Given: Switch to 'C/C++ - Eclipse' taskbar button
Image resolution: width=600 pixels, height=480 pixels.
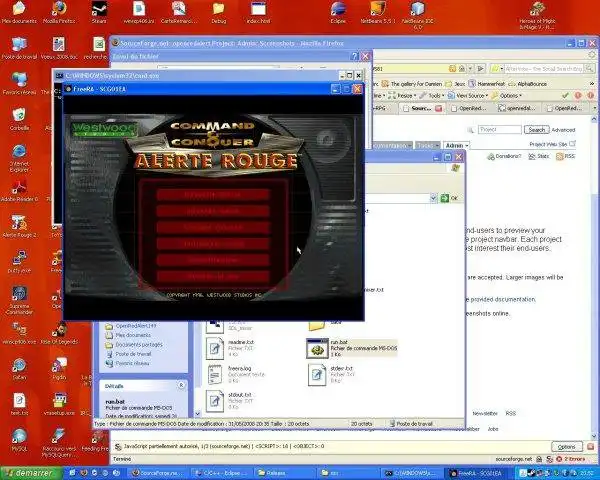Looking at the screenshot, I should tap(221, 473).
